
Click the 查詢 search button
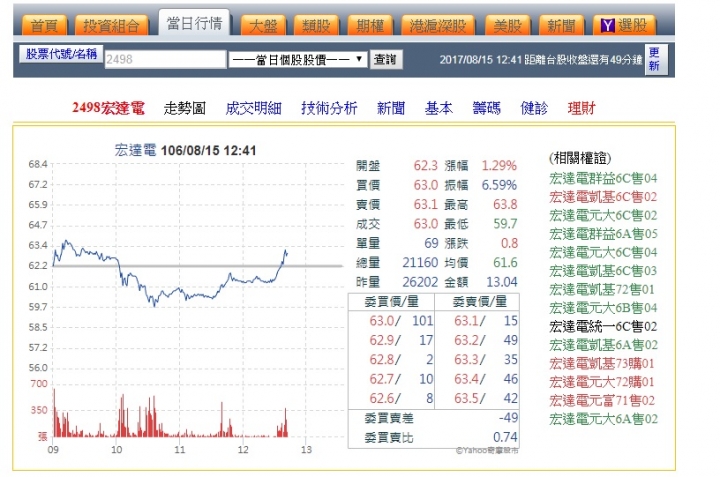[386, 59]
